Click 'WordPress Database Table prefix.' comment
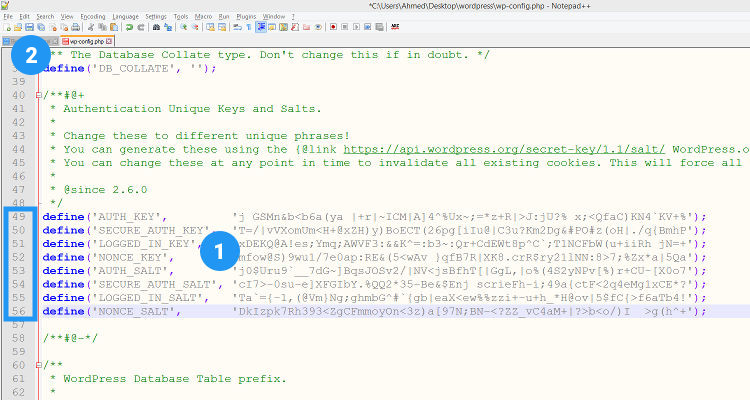The width and height of the screenshot is (750, 400). [x=175, y=378]
